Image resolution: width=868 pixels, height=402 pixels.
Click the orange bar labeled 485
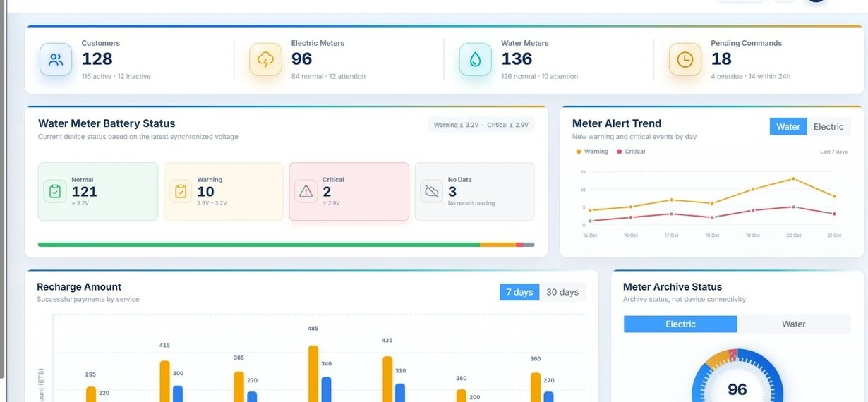pyautogui.click(x=313, y=374)
